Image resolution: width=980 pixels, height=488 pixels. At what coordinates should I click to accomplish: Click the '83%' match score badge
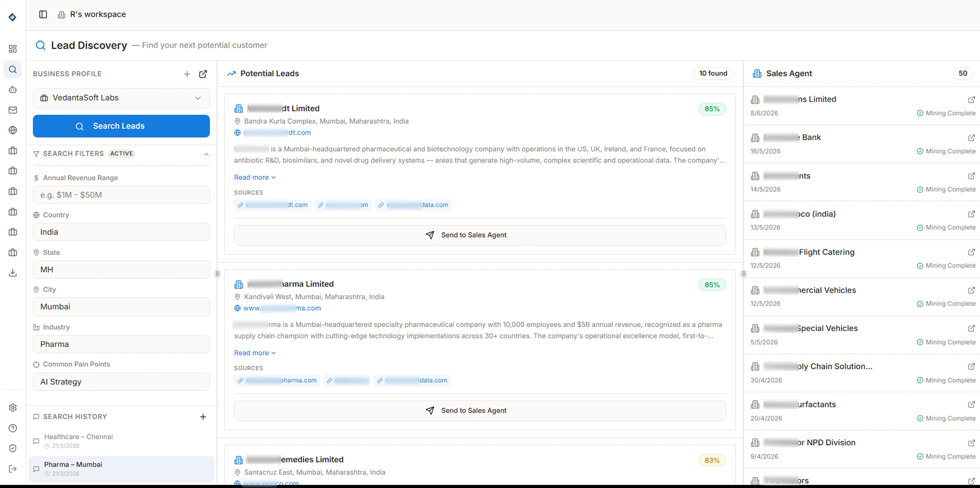pos(712,460)
